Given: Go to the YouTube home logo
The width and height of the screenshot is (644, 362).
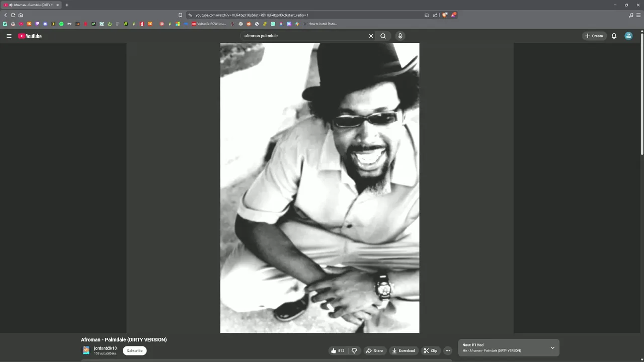Looking at the screenshot, I should click(30, 36).
